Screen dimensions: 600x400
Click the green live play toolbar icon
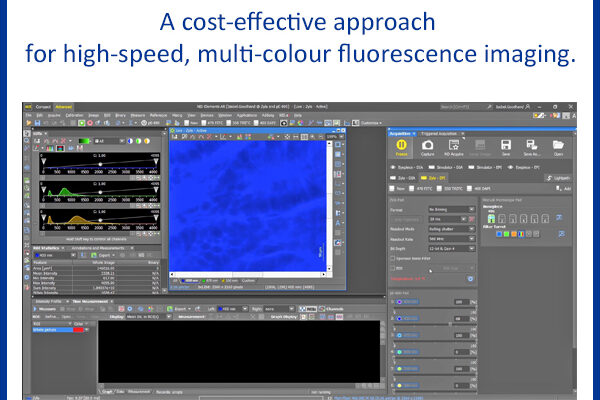point(82,123)
